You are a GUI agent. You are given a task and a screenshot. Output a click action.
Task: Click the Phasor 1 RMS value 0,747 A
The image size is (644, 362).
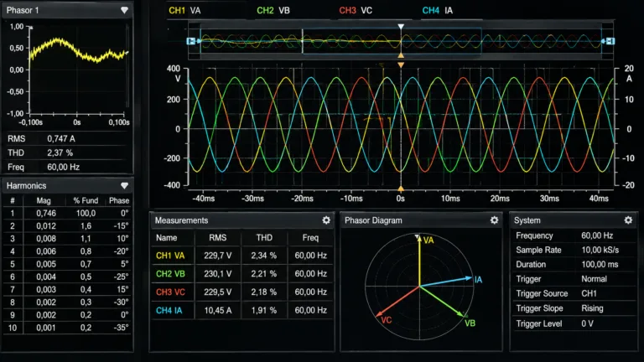[x=60, y=139]
